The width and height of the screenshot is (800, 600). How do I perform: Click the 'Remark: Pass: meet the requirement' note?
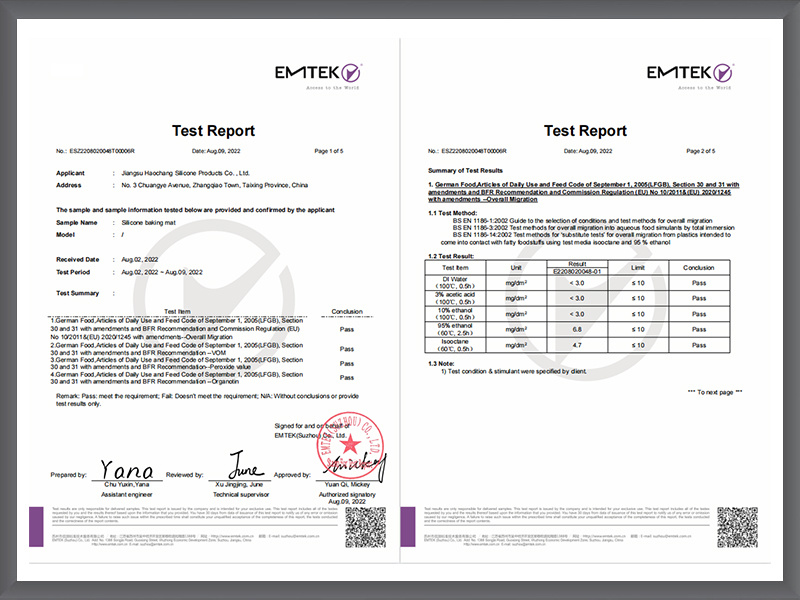tap(207, 399)
